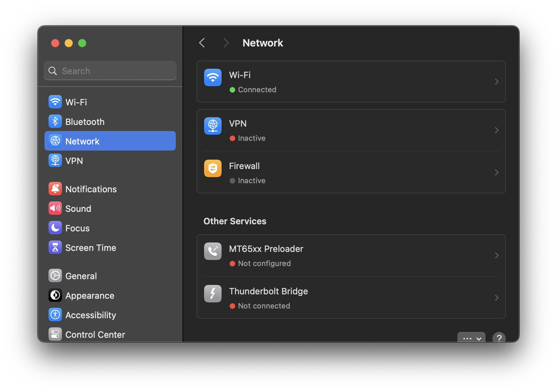Click the Thunderbolt Bridge lightning icon
The height and width of the screenshot is (392, 557).
pos(213,294)
